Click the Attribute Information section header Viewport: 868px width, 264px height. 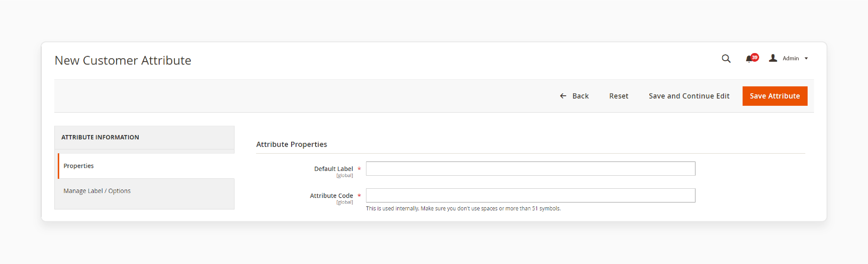pyautogui.click(x=144, y=138)
